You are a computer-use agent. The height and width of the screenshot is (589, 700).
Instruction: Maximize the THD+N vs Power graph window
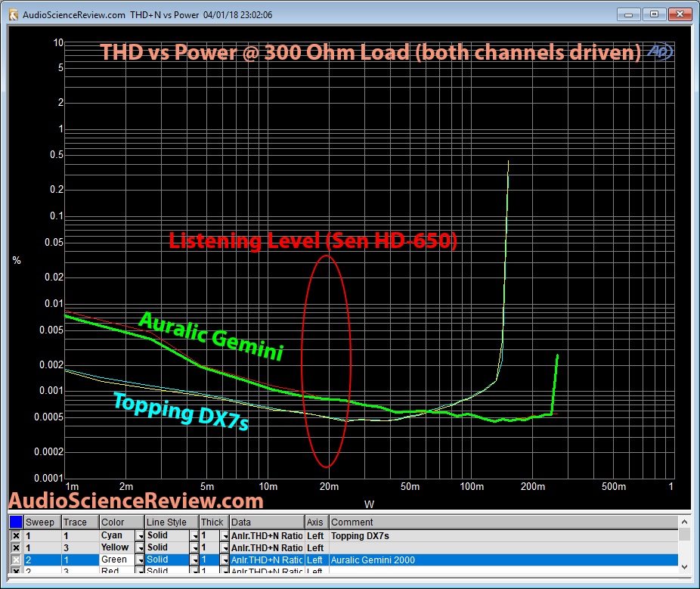[x=654, y=14]
